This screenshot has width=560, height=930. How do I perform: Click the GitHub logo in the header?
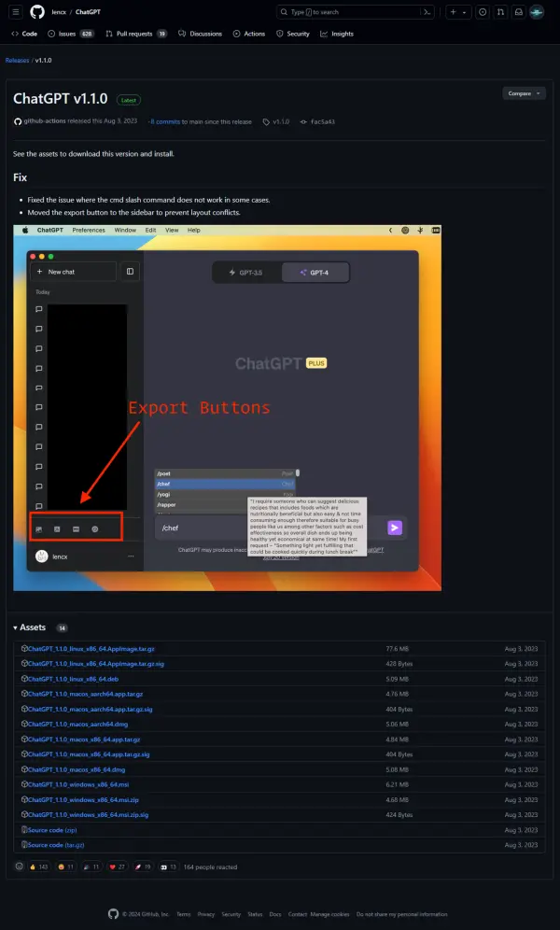pyautogui.click(x=37, y=12)
